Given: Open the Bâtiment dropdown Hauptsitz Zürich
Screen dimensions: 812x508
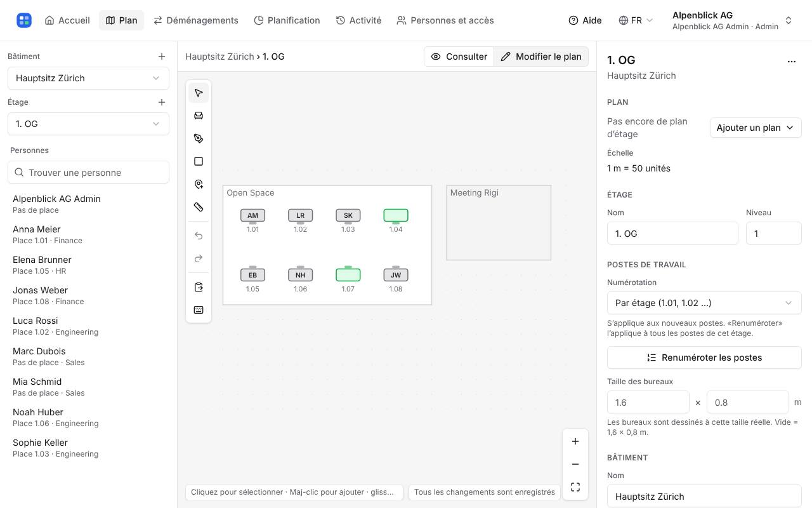Looking at the screenshot, I should (88, 78).
